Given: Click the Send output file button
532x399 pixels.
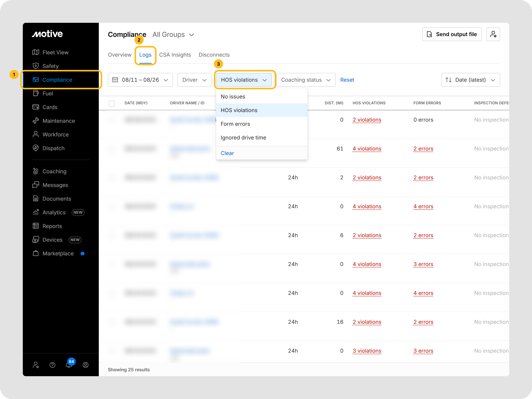Looking at the screenshot, I should pyautogui.click(x=452, y=34).
